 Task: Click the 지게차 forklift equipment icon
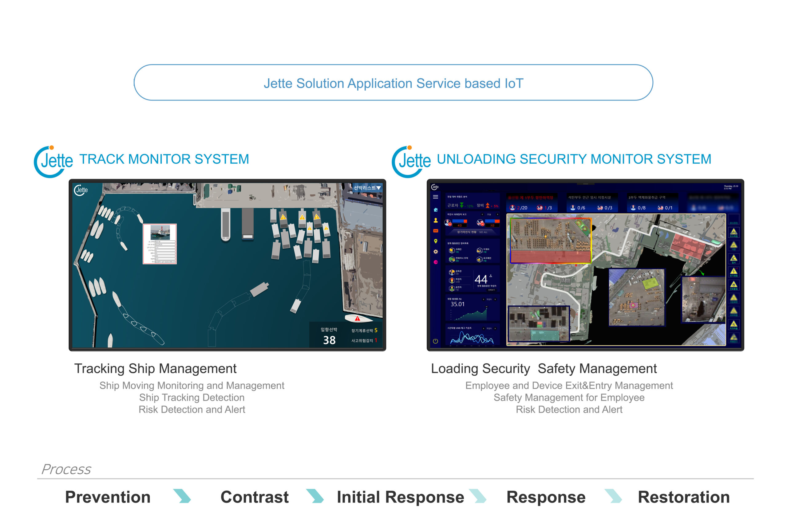pos(480,251)
